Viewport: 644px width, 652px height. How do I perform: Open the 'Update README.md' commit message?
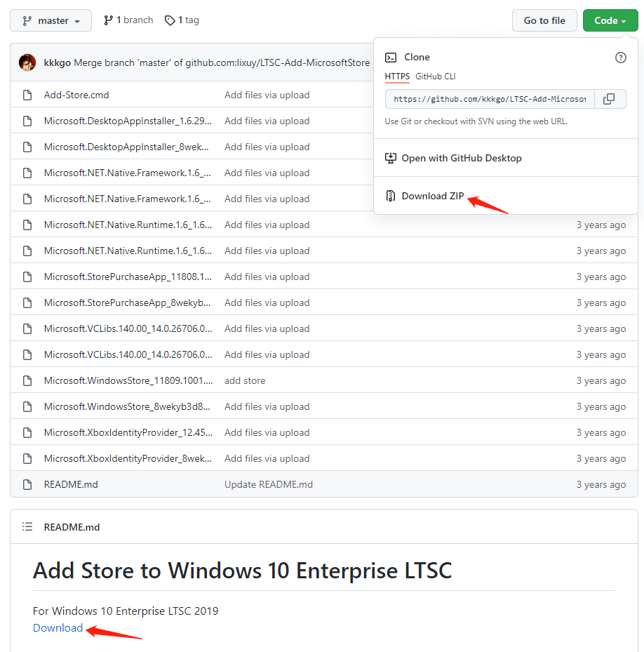(269, 485)
